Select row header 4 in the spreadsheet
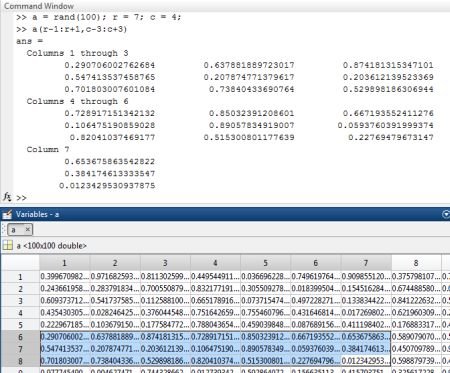This screenshot has height=373, width=450. (20, 313)
